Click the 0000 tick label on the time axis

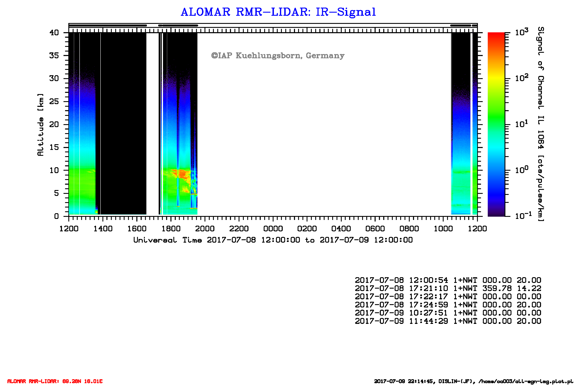point(273,228)
